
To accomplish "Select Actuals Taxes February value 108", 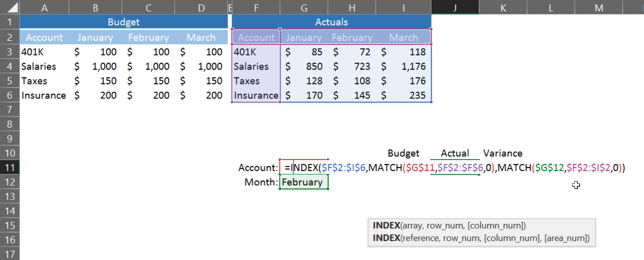I will click(352, 81).
